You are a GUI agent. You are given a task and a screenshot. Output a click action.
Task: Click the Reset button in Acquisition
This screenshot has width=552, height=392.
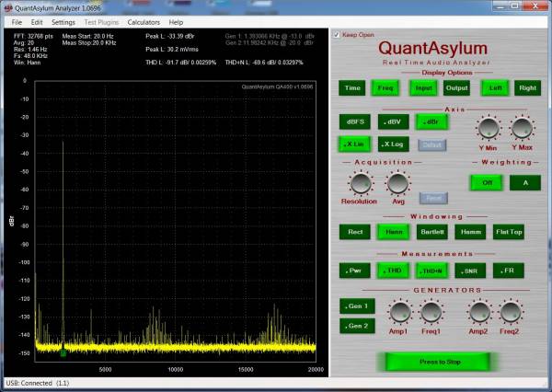[433, 198]
